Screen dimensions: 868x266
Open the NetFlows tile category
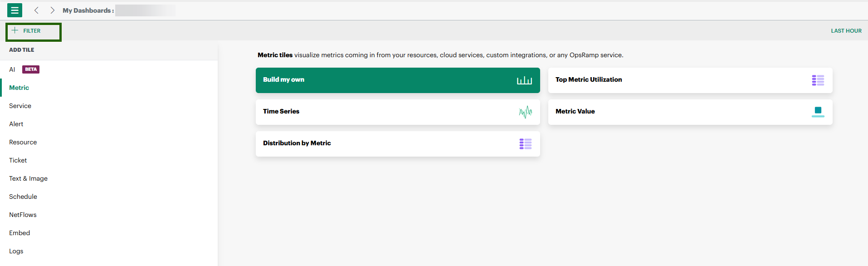pos(23,215)
